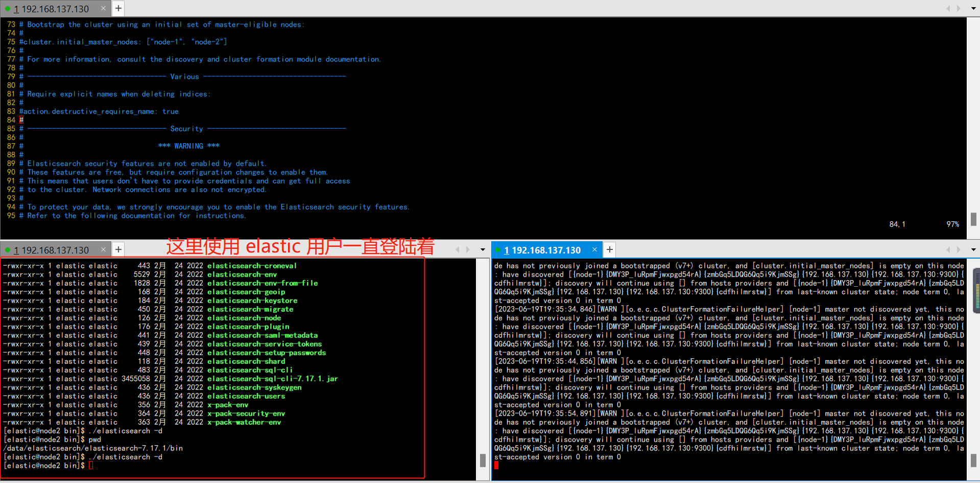Screen dimensions: 980x483
Task: Click file name elasticsearch-saml-metadata
Action: click(262, 335)
